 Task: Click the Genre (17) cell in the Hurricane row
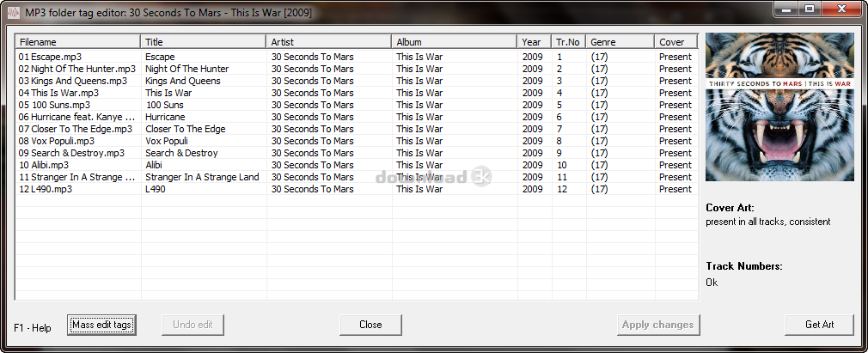[x=599, y=118]
